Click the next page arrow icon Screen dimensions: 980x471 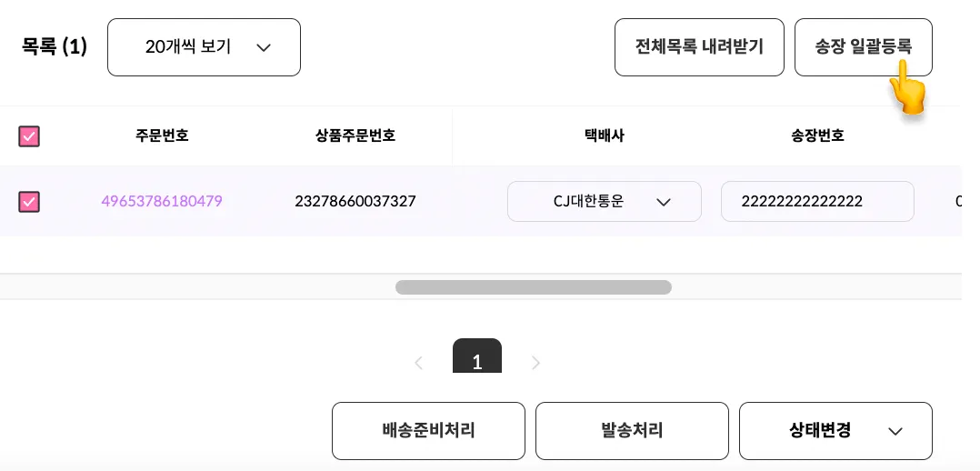click(x=535, y=363)
